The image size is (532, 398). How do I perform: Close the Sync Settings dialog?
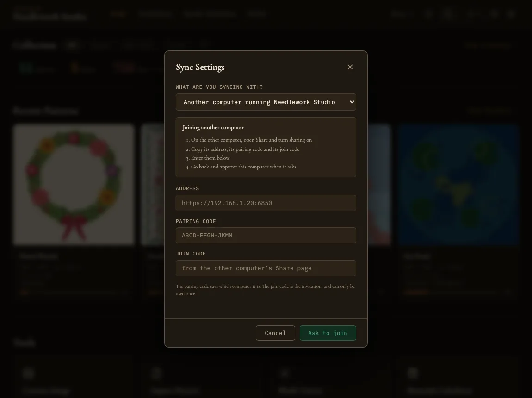tap(350, 67)
